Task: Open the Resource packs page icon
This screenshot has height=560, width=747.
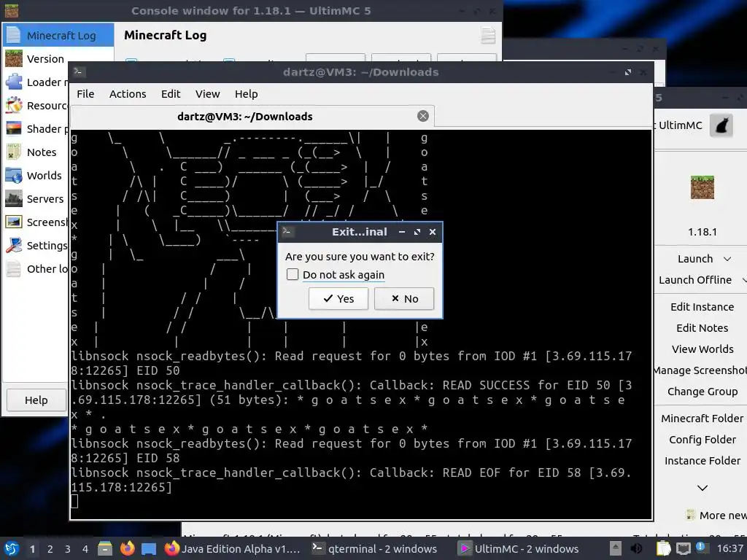Action: tap(14, 105)
